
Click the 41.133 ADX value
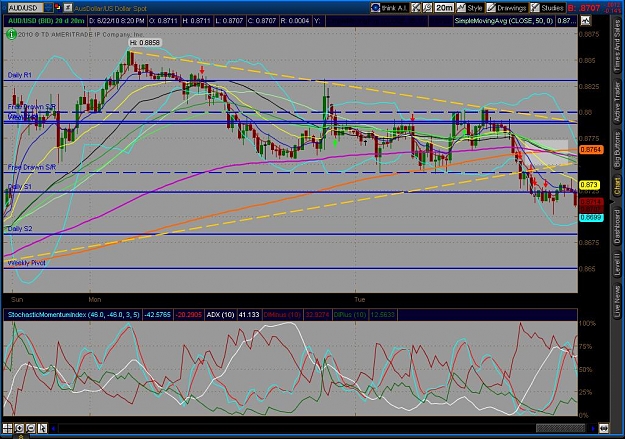(249, 315)
